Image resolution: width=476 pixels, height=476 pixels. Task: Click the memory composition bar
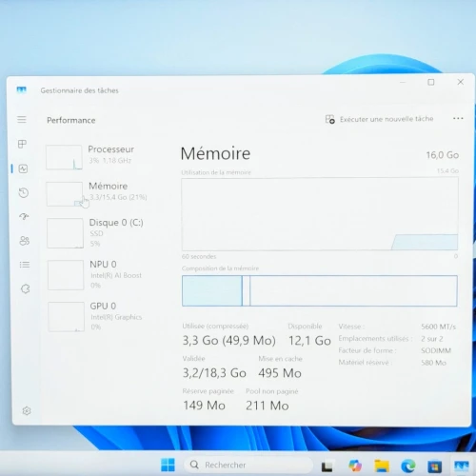[320, 290]
